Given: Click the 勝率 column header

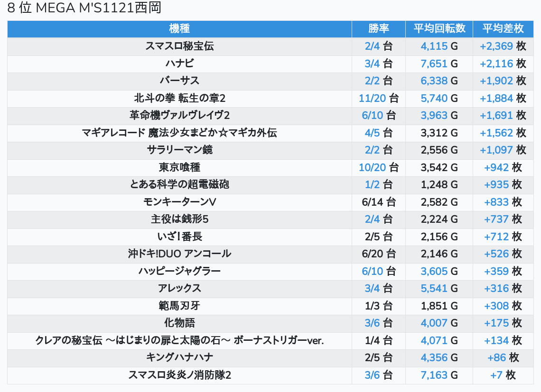Looking at the screenshot, I should click(378, 28).
